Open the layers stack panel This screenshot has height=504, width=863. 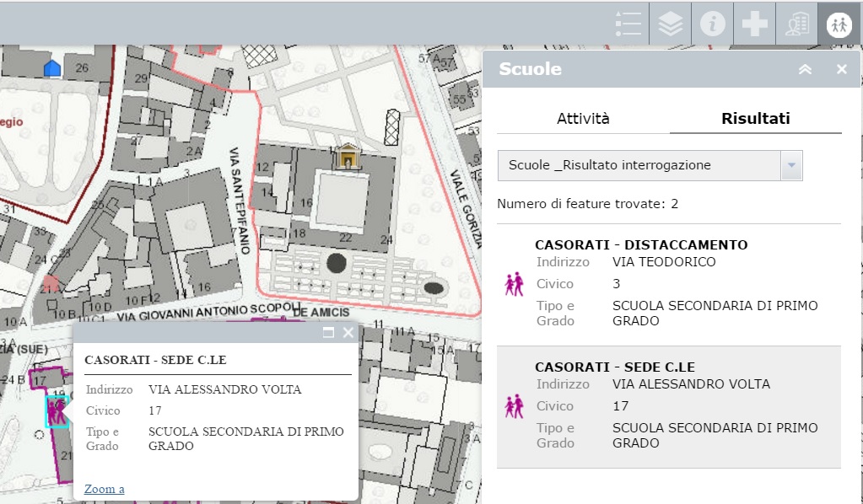tap(671, 24)
